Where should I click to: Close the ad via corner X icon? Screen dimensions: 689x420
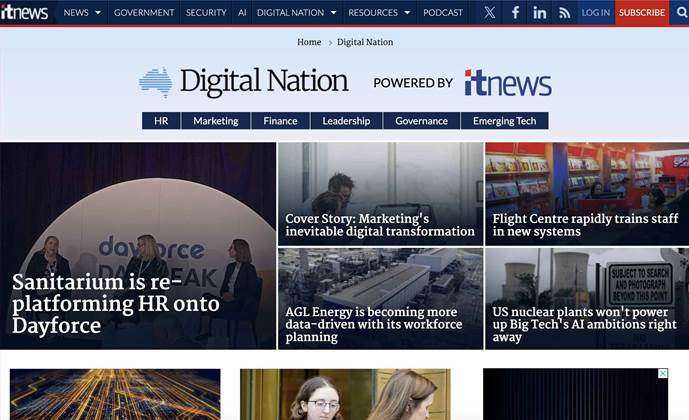coord(663,373)
